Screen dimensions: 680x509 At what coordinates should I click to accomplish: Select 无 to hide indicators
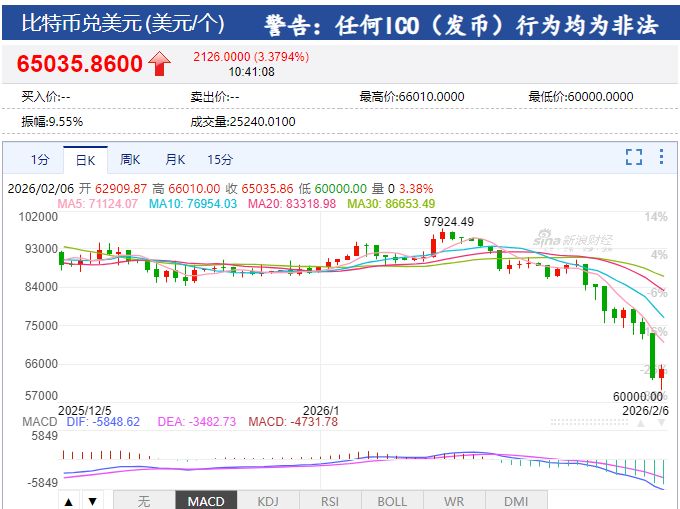coord(143,500)
